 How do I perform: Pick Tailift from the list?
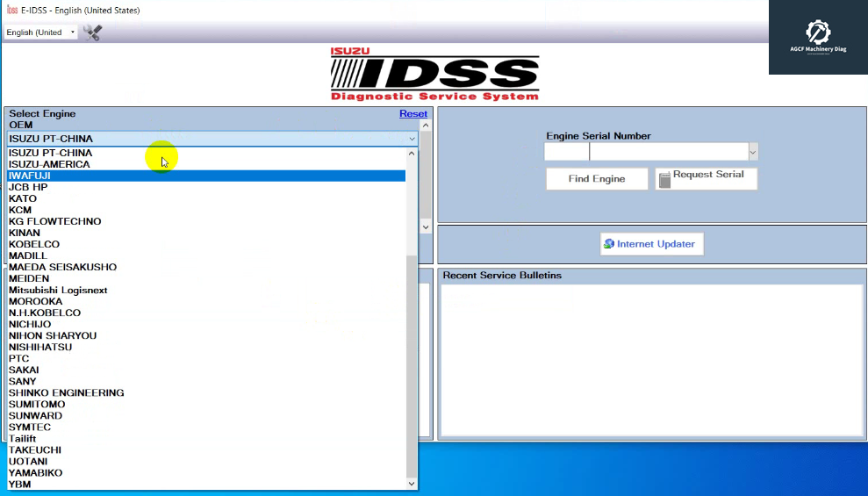pyautogui.click(x=206, y=439)
